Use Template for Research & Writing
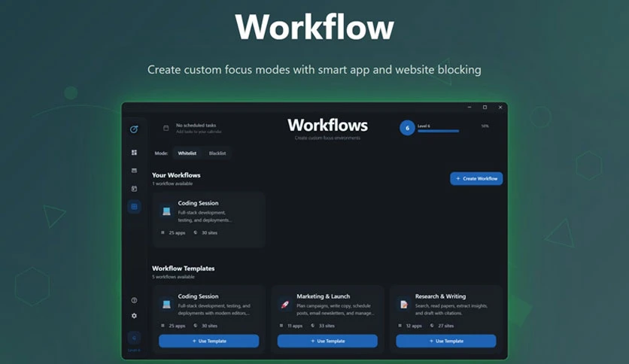Screen dimensions: 629x364 [446, 341]
